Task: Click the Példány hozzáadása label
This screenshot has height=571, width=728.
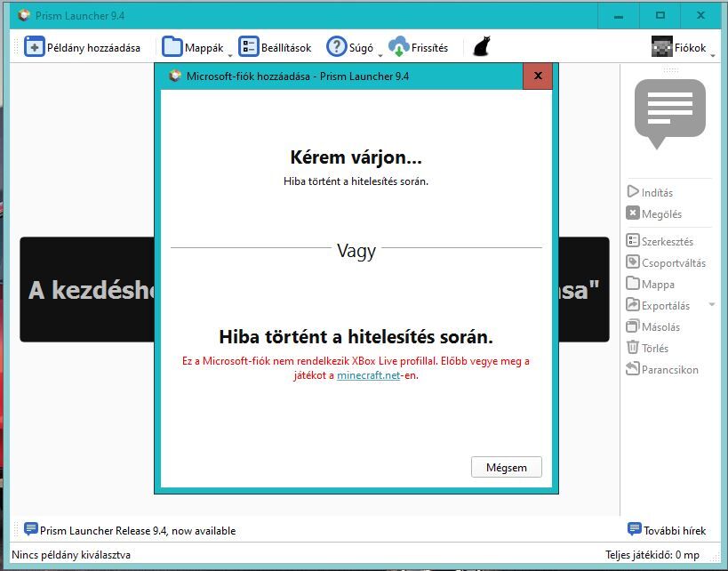Action: coord(93,48)
